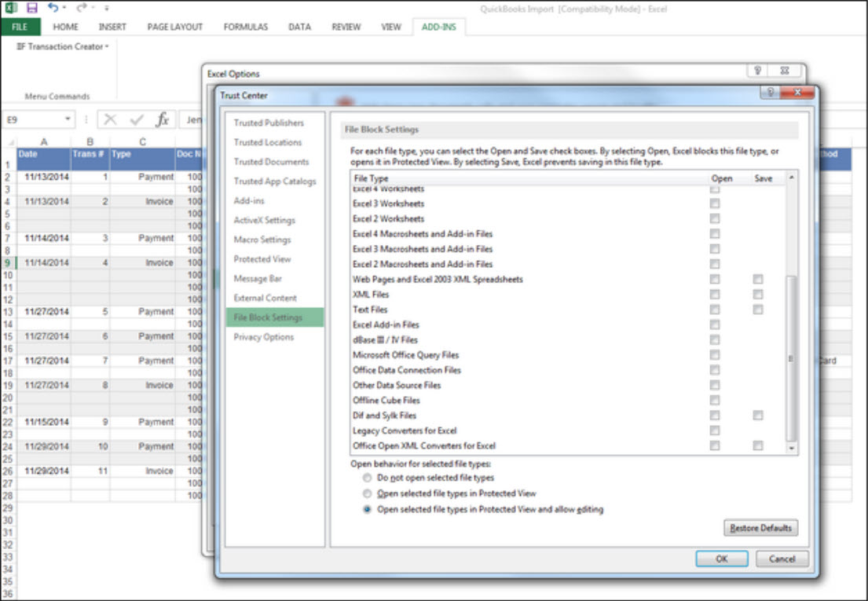The height and width of the screenshot is (601, 868).
Task: Click the Redo arrow icon
Action: 82,8
